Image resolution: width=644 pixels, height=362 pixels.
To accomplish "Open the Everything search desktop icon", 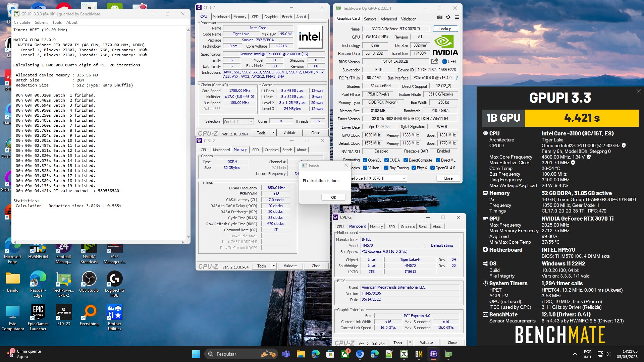I will tap(89, 315).
